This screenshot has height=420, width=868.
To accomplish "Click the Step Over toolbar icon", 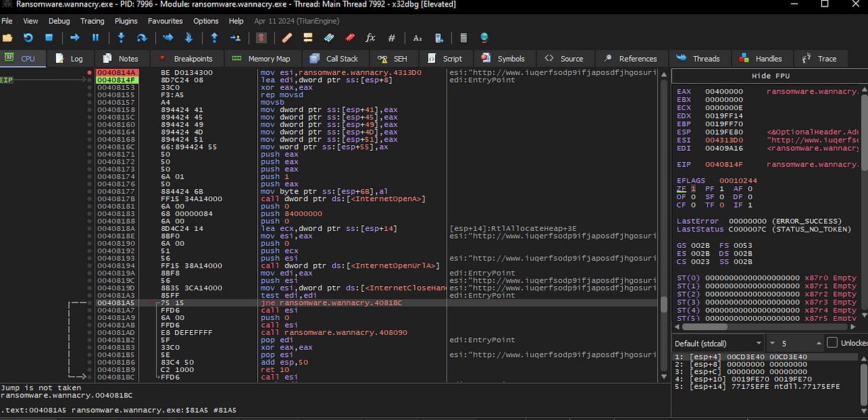I will (x=142, y=38).
